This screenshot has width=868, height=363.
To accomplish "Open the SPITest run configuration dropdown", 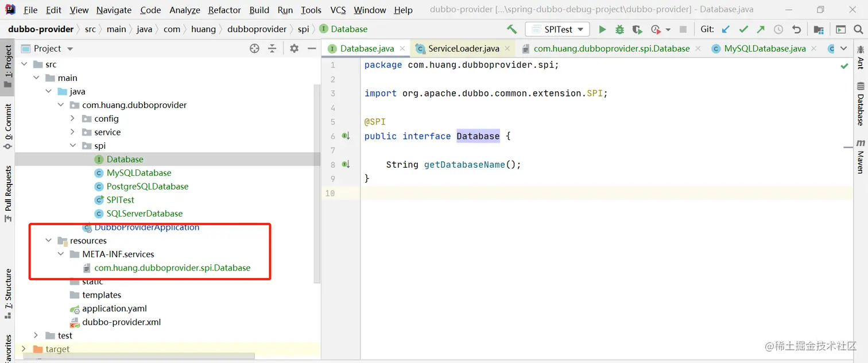I will pyautogui.click(x=557, y=29).
